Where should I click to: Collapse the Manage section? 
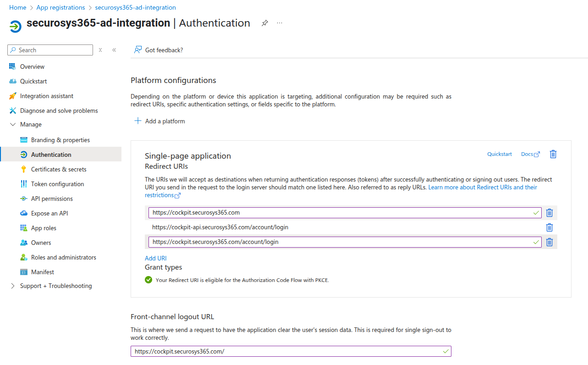13,125
